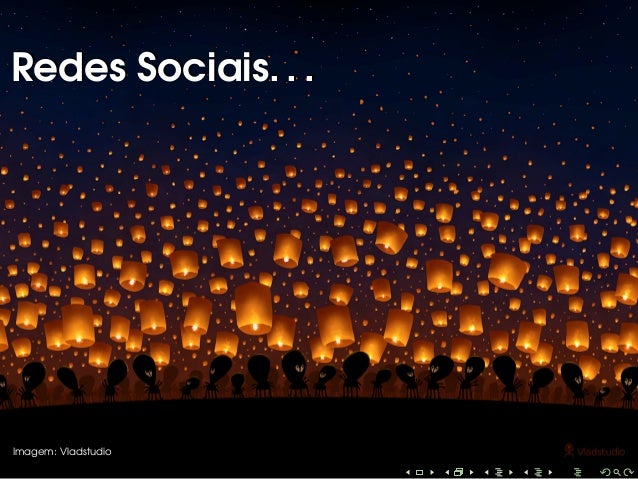Jump to previous subsection arrow
This screenshot has width=638, height=479.
[x=487, y=472]
